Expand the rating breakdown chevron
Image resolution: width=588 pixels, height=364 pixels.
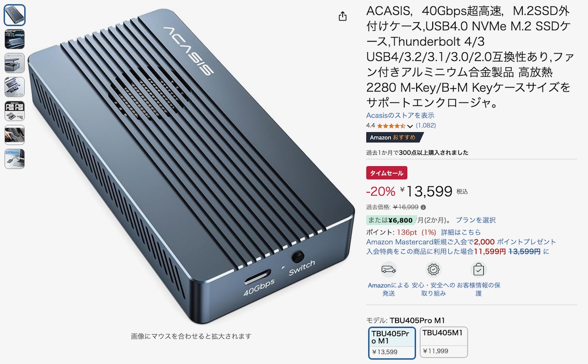(x=410, y=126)
